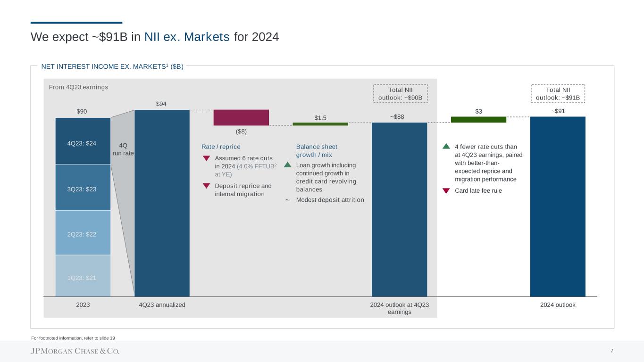
Task: Click the Total NII outlook ~$91B box
Action: (x=558, y=93)
